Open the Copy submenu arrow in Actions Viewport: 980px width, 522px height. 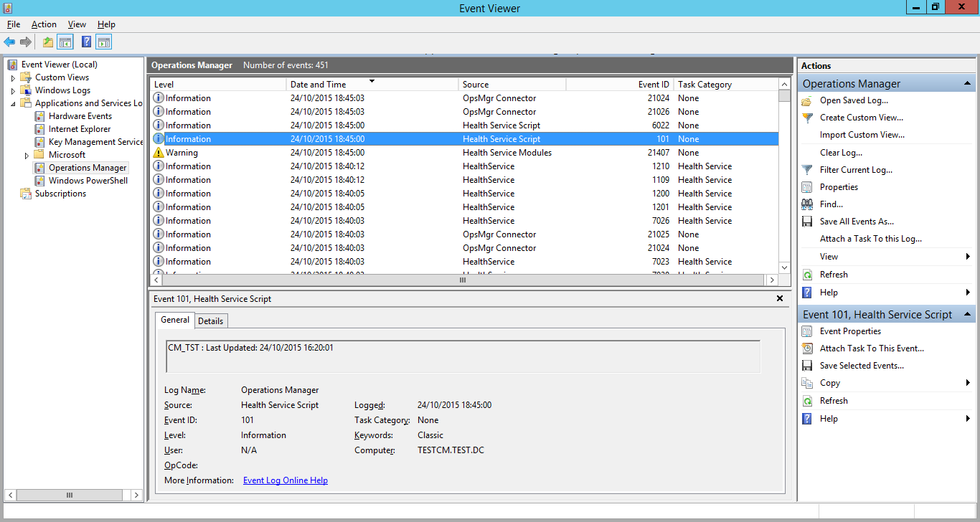968,383
